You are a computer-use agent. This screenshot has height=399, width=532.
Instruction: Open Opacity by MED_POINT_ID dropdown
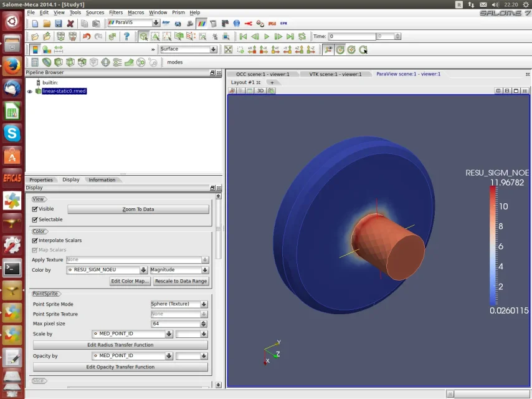click(x=169, y=356)
